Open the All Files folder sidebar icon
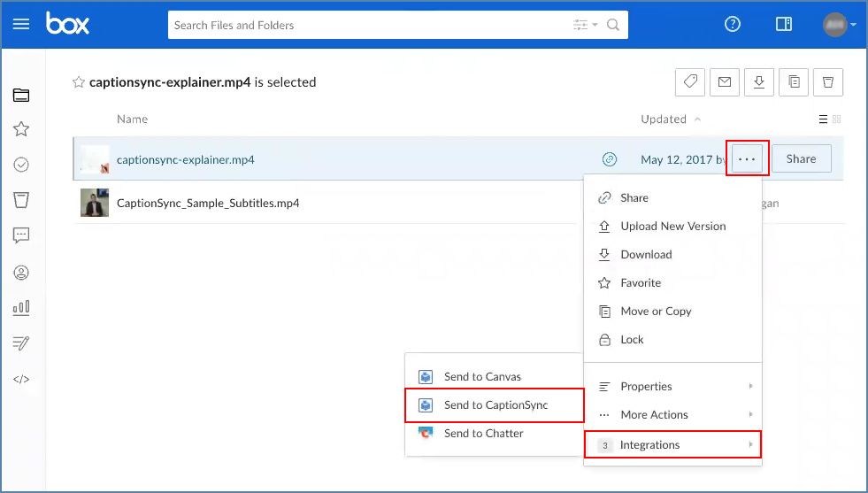Screen dimensions: 868x493 point(22,96)
